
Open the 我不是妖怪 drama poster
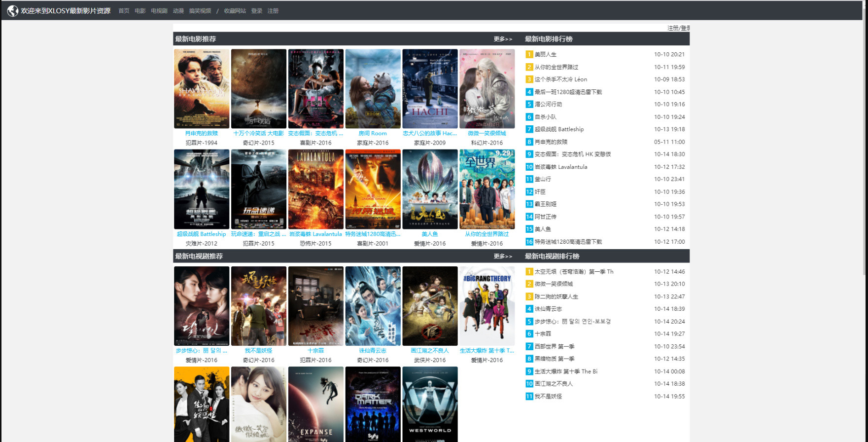pyautogui.click(x=259, y=306)
